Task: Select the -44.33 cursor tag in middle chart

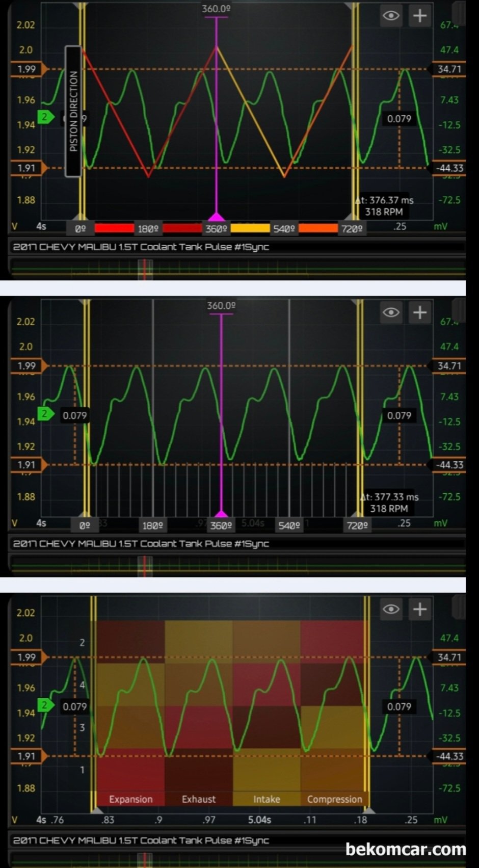Action: (x=449, y=465)
